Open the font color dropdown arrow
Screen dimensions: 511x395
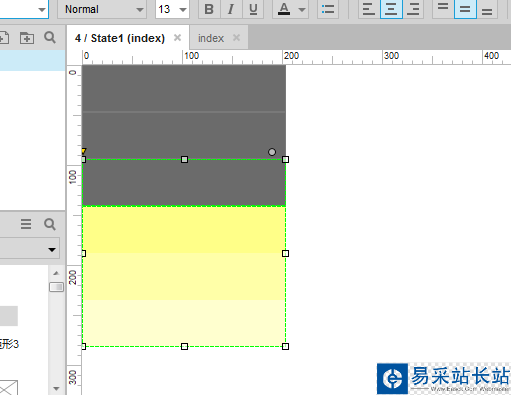click(302, 9)
